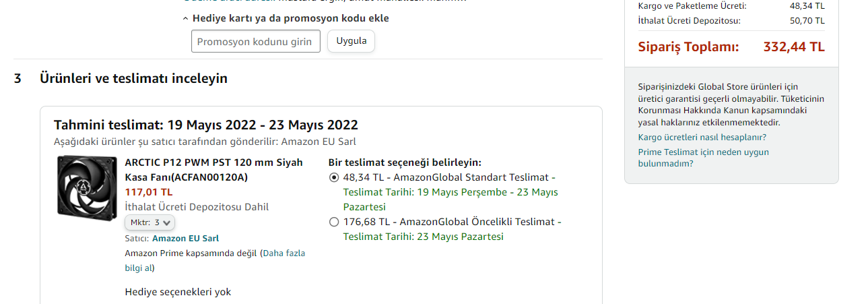The width and height of the screenshot is (868, 304).
Task: Click the 'Hediye kartı ya da promosyon kodu ekle' label
Action: pyautogui.click(x=290, y=18)
